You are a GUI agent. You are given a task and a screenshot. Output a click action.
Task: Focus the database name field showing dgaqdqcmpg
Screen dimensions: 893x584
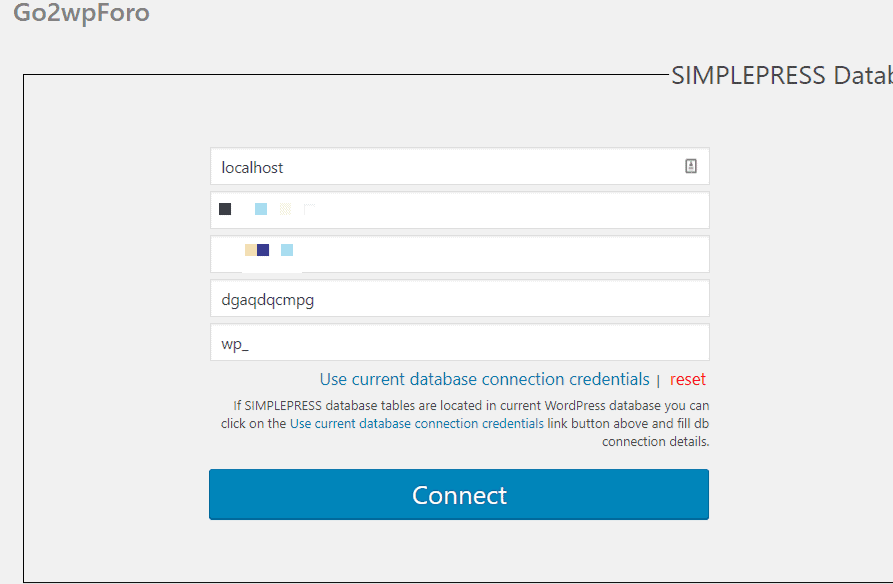click(460, 298)
